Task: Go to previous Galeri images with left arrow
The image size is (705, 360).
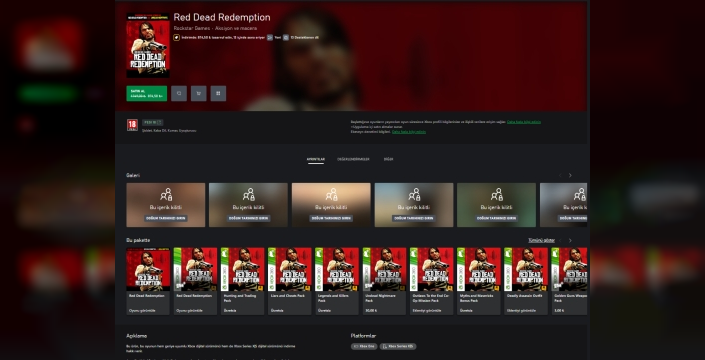Action: (560, 175)
